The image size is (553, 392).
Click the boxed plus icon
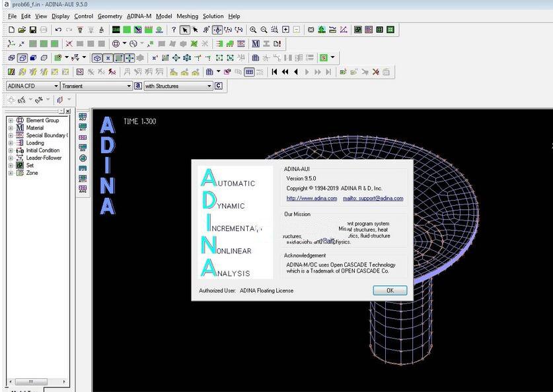(x=285, y=30)
